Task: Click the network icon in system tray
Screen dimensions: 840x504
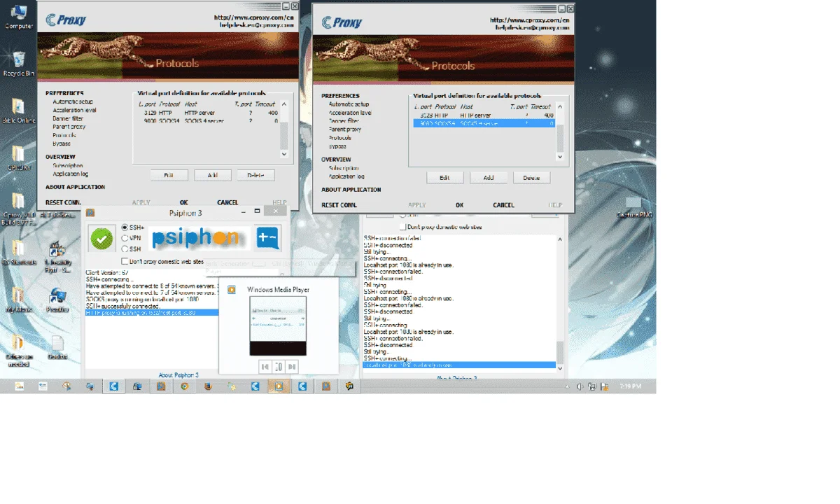Action: [592, 386]
